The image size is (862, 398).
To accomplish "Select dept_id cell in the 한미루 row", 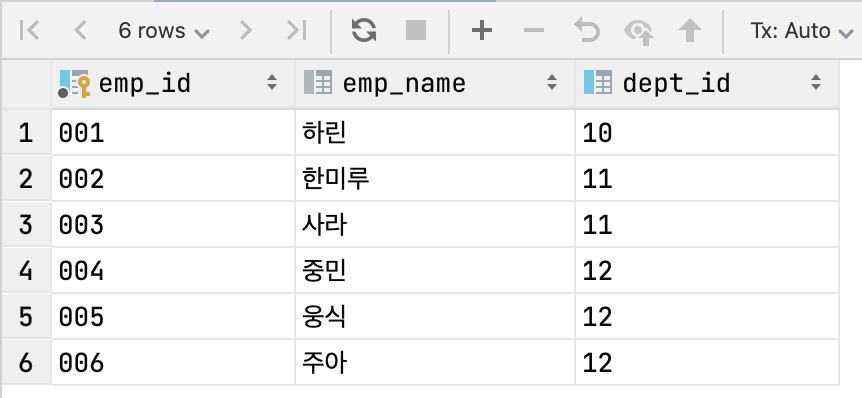I will click(x=707, y=179).
